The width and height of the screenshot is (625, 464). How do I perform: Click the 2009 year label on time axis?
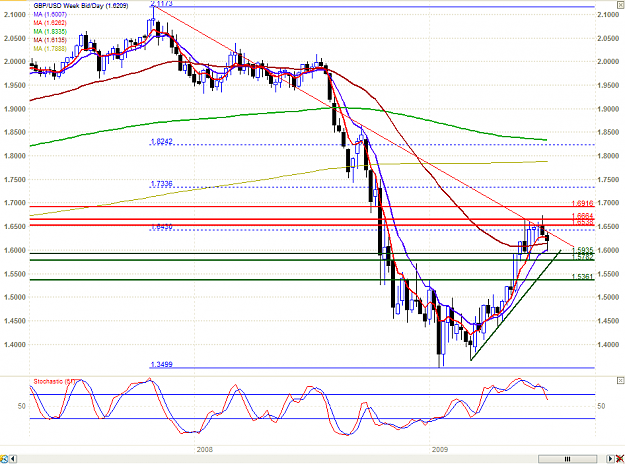pos(440,450)
